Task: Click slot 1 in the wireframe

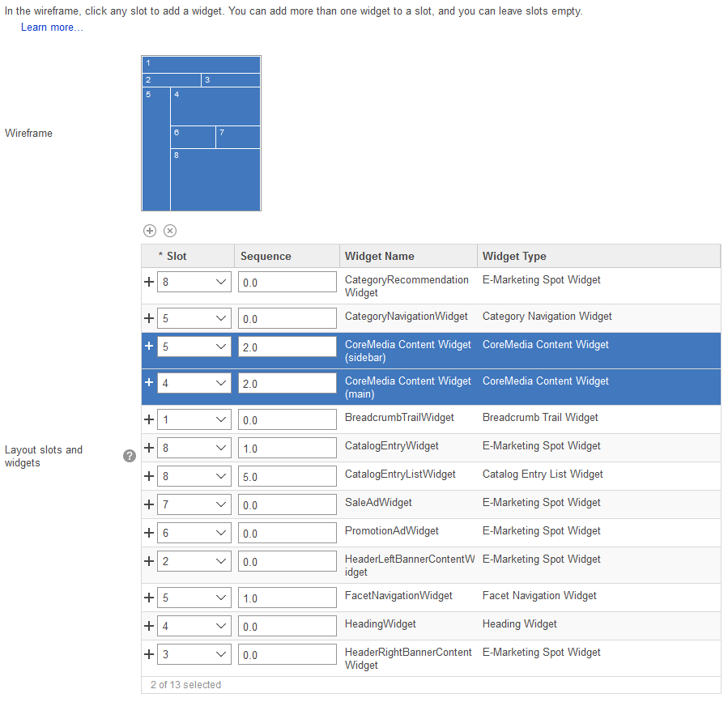Action: (201, 63)
